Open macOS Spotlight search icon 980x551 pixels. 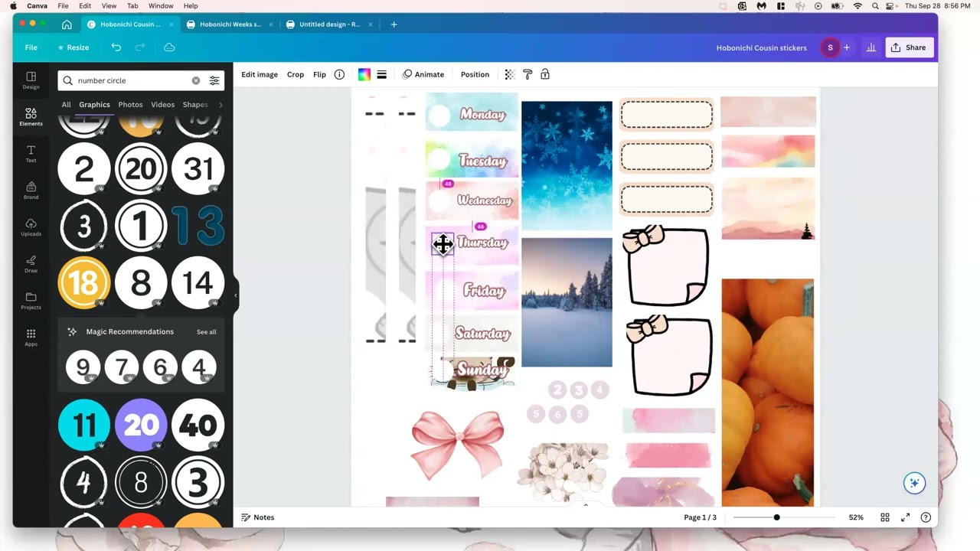875,5
